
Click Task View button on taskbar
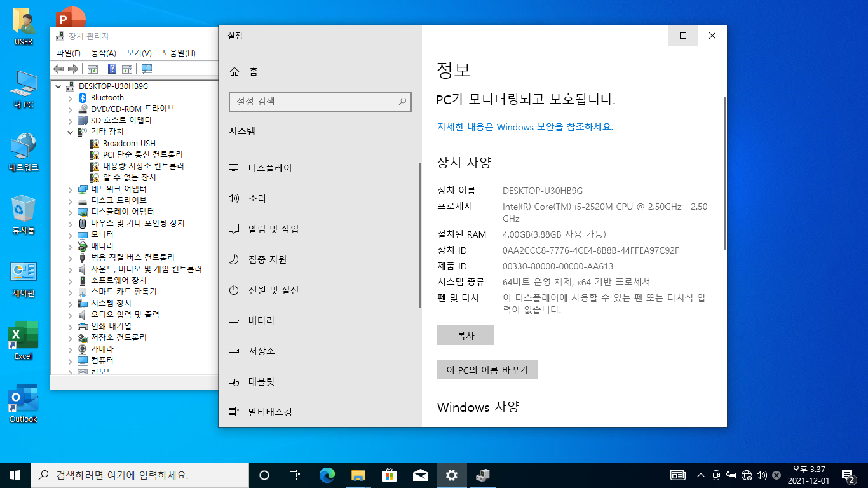(x=295, y=475)
